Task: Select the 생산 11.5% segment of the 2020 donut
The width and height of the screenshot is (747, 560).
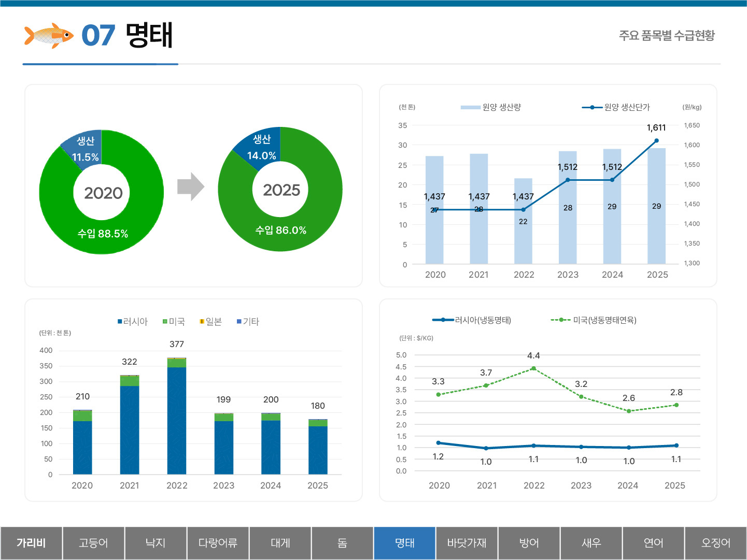Action: (84, 149)
